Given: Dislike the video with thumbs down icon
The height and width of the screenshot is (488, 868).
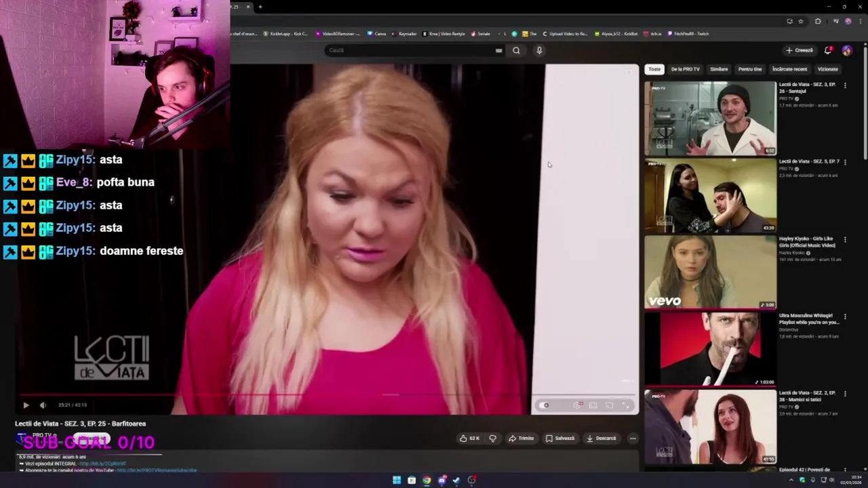Looking at the screenshot, I should point(492,439).
